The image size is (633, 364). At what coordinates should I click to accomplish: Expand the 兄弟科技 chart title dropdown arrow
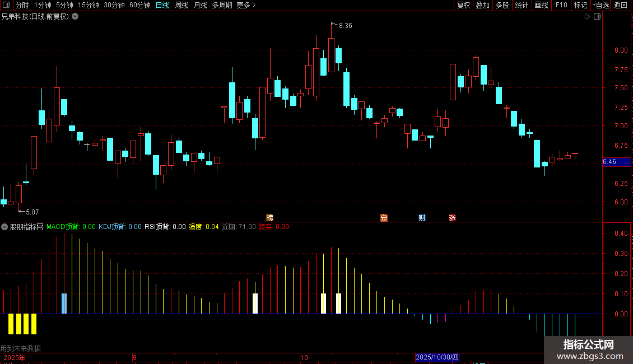click(75, 17)
